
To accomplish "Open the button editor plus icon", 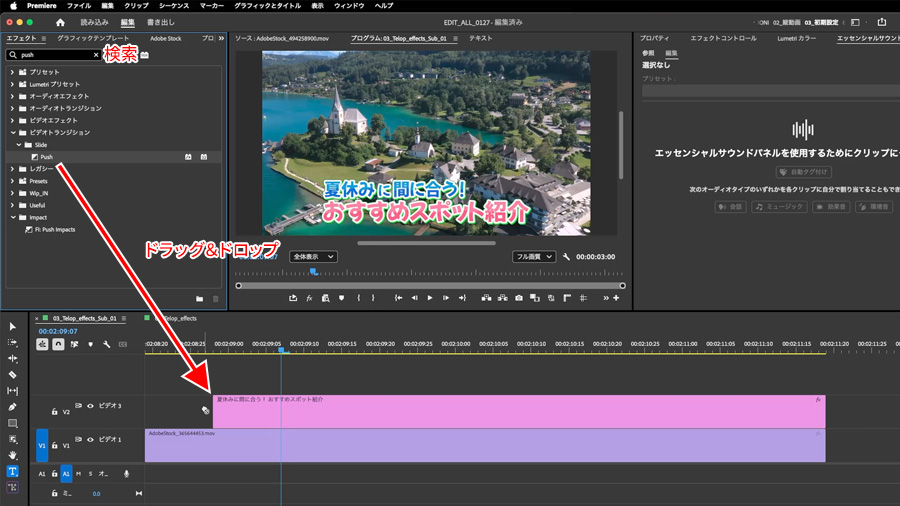I will (x=616, y=298).
